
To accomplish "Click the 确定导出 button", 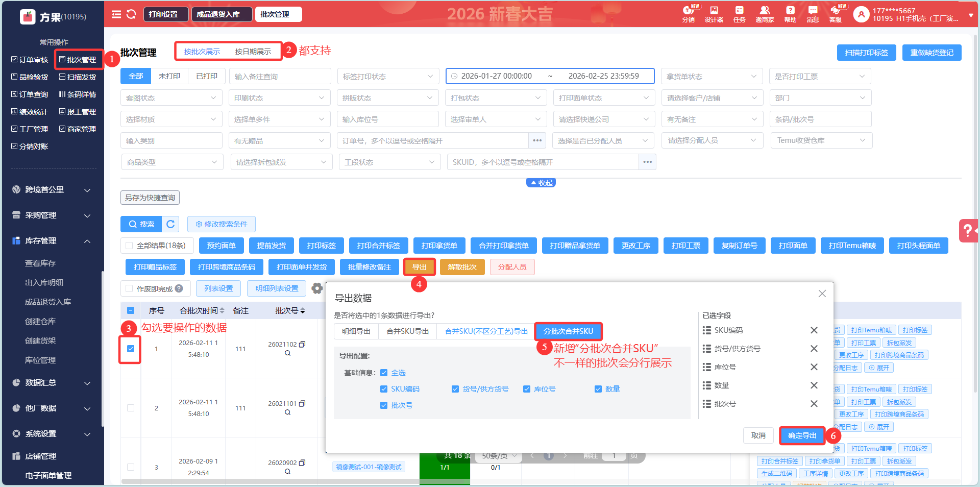I will [802, 435].
